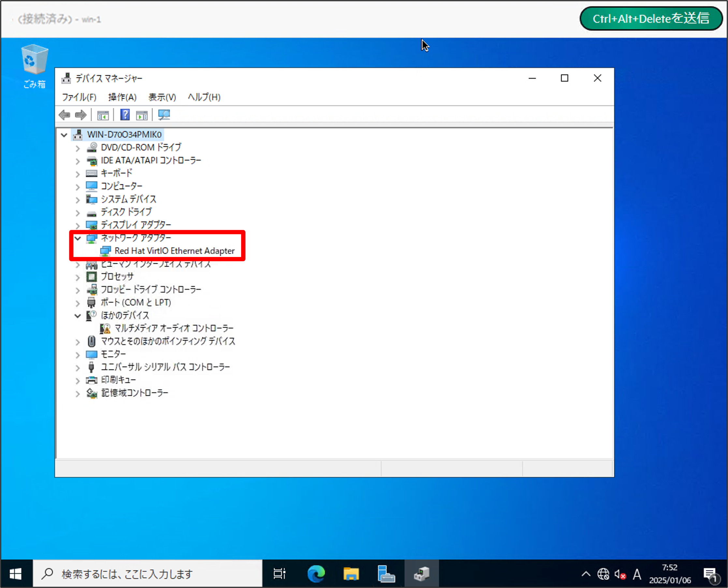Open the 操作(A) menu
This screenshot has height=588, width=728.
pos(122,97)
